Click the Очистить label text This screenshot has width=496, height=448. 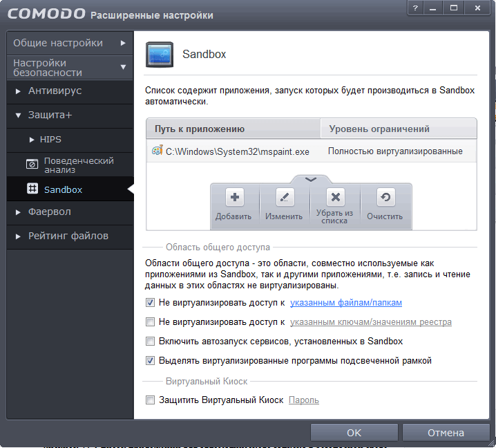tap(385, 216)
